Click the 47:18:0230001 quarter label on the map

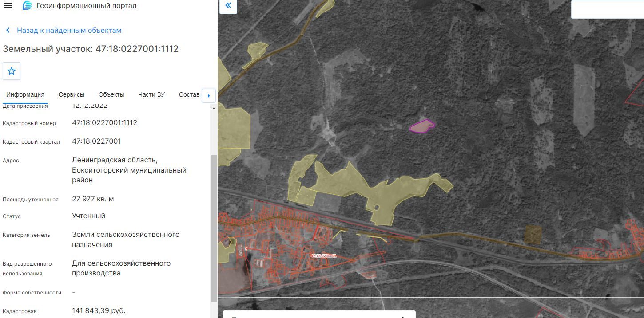[x=324, y=256]
